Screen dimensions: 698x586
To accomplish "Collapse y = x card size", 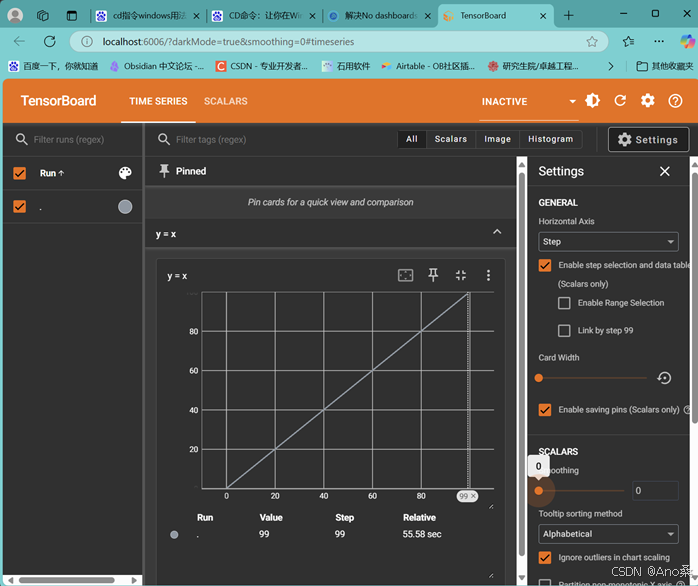I will 461,275.
